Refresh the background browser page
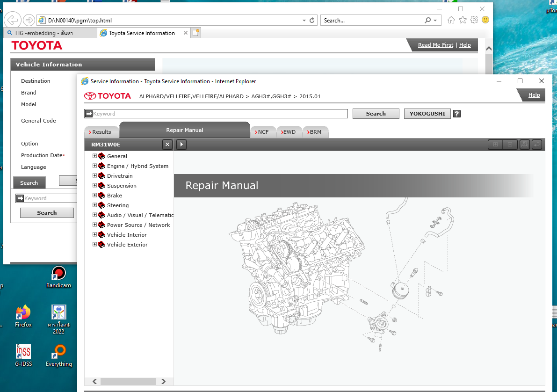The width and height of the screenshot is (557, 392). (x=312, y=20)
